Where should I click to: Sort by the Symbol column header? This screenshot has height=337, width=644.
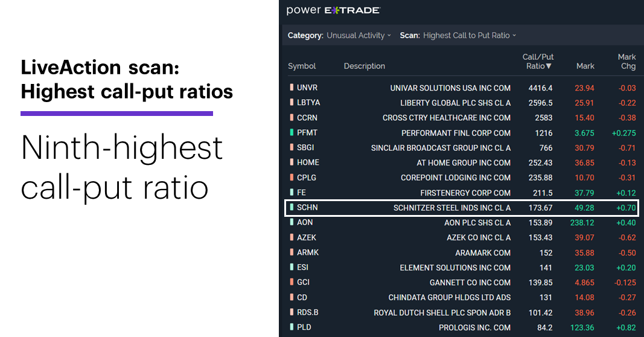[x=302, y=66]
